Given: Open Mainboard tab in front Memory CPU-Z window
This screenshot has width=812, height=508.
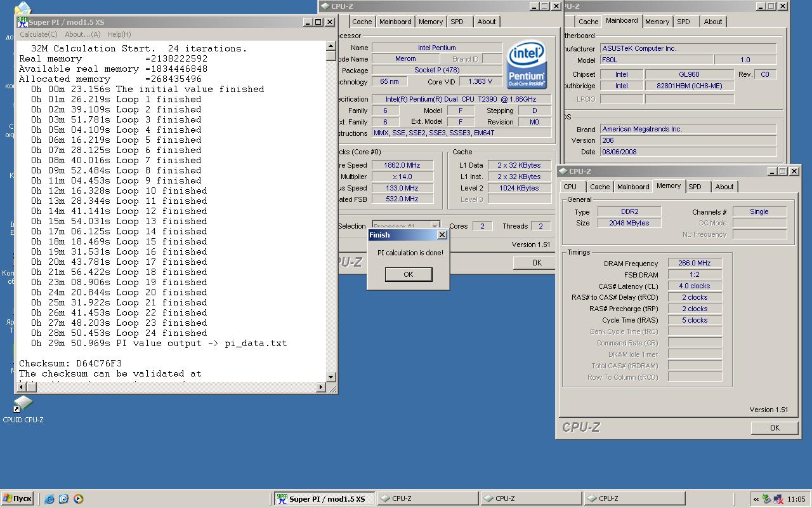Looking at the screenshot, I should click(633, 187).
